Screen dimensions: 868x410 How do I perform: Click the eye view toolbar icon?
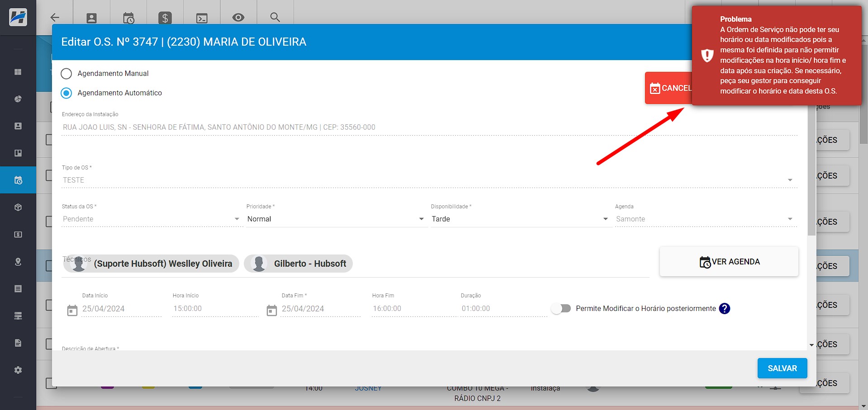pyautogui.click(x=238, y=18)
